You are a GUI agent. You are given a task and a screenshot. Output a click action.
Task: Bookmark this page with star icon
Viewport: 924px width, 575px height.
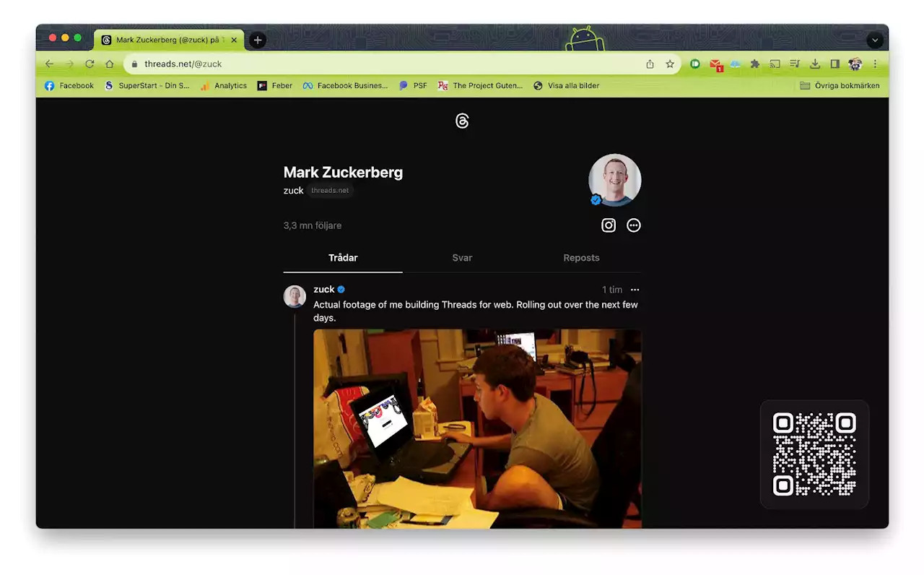(670, 64)
